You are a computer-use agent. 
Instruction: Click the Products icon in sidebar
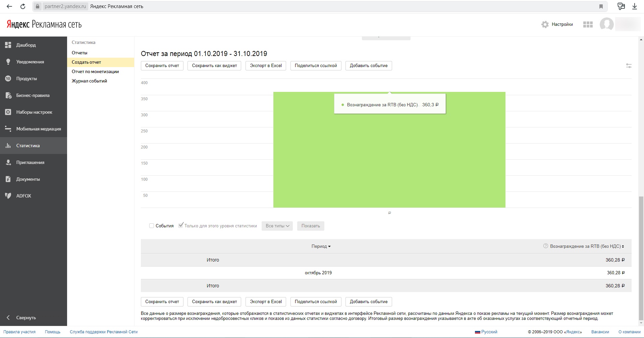[8, 78]
